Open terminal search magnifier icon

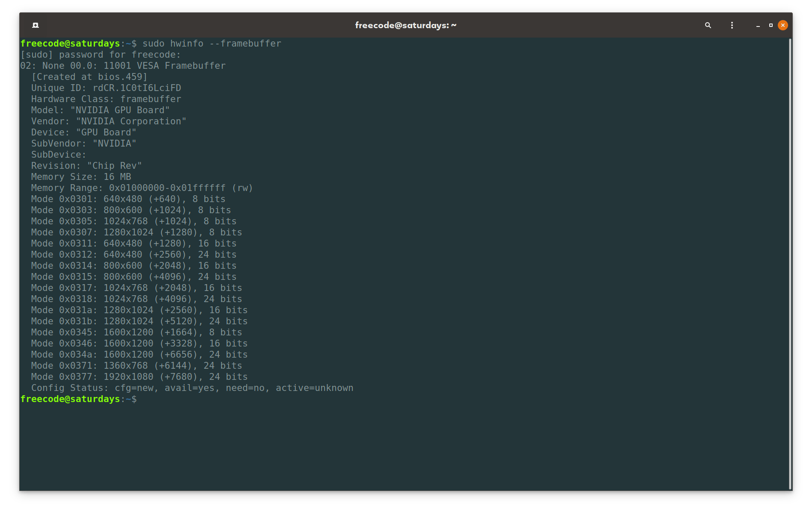click(708, 25)
